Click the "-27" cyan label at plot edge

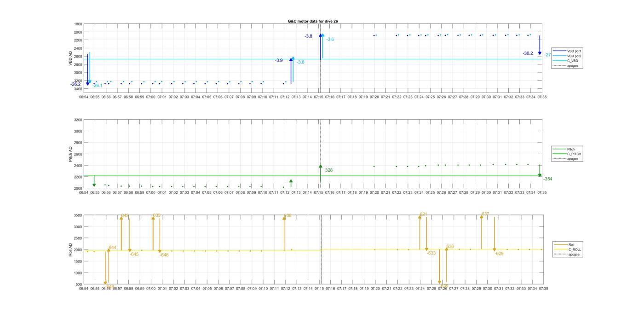tap(547, 55)
